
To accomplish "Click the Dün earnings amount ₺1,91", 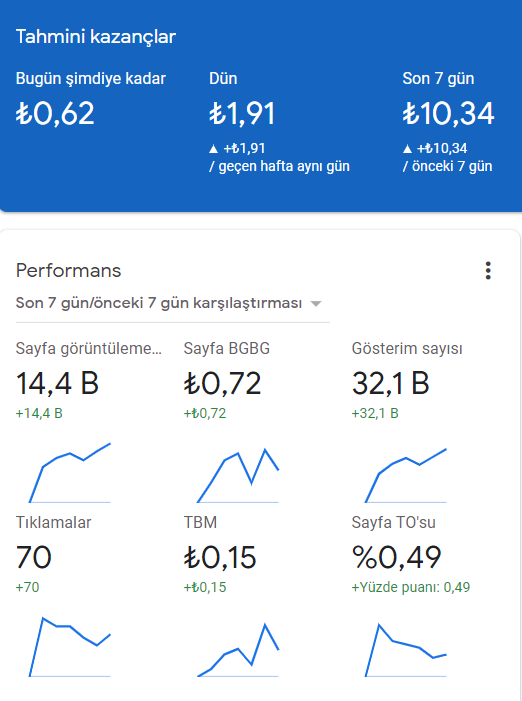I will point(242,113).
